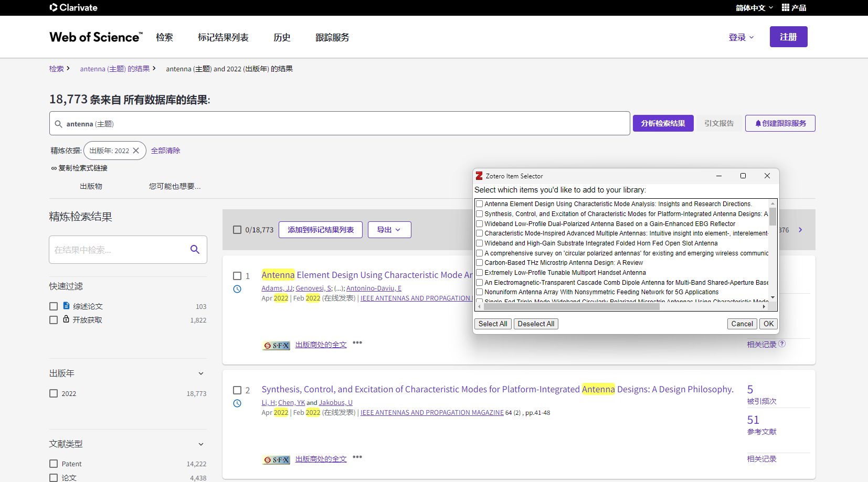Check the 2022 publication year filter
Image resolution: width=868 pixels, height=482 pixels.
[54, 393]
